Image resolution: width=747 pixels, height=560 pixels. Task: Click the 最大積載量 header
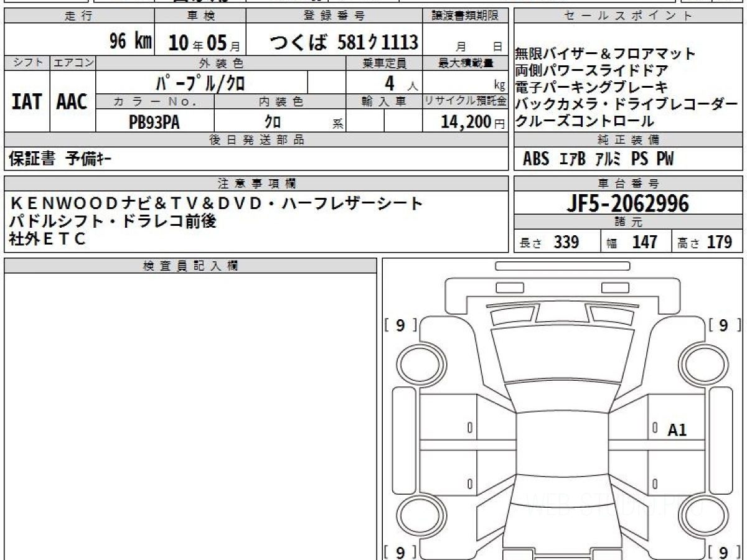pos(465,63)
